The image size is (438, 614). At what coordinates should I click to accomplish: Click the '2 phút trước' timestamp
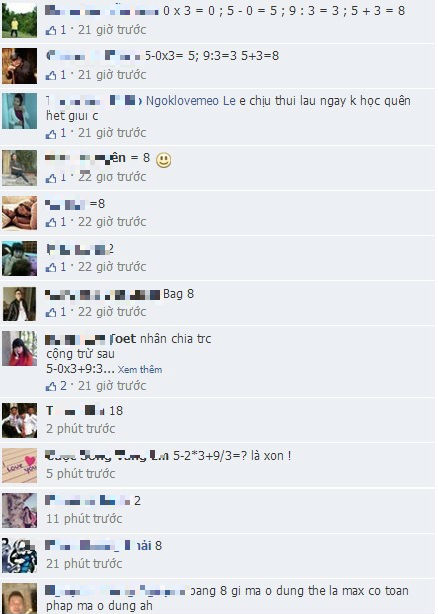(81, 429)
